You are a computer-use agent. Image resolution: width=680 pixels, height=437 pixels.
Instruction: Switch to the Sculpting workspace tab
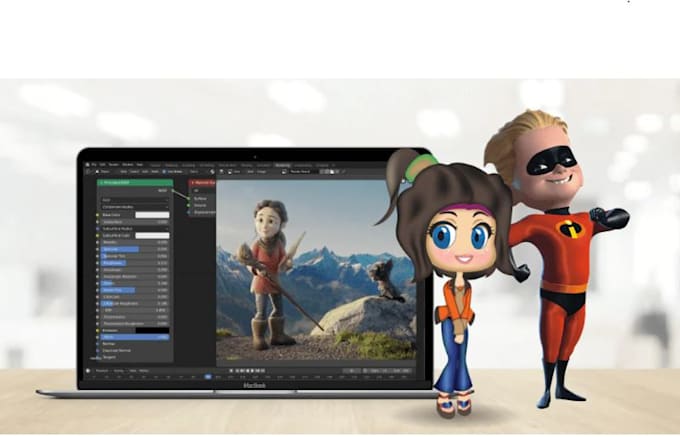(x=189, y=165)
